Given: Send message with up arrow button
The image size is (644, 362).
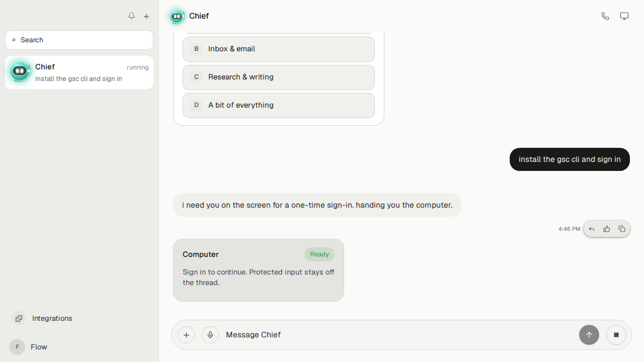Looking at the screenshot, I should tap(589, 335).
